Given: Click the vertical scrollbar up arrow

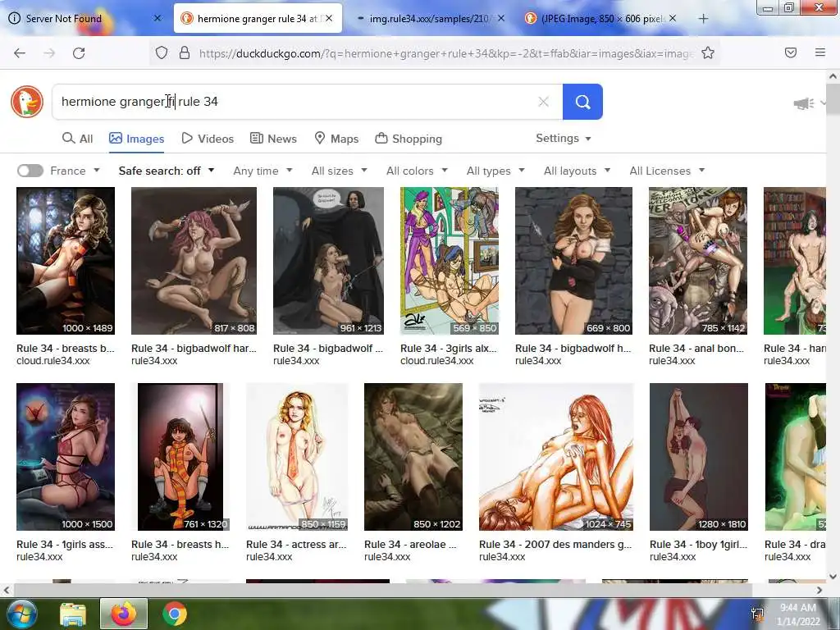Looking at the screenshot, I should coord(833,76).
